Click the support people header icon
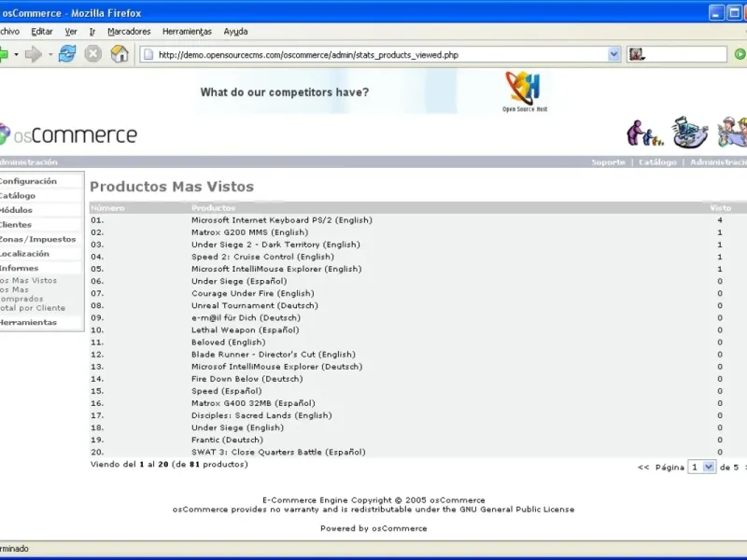This screenshot has width=747, height=560. tap(644, 133)
